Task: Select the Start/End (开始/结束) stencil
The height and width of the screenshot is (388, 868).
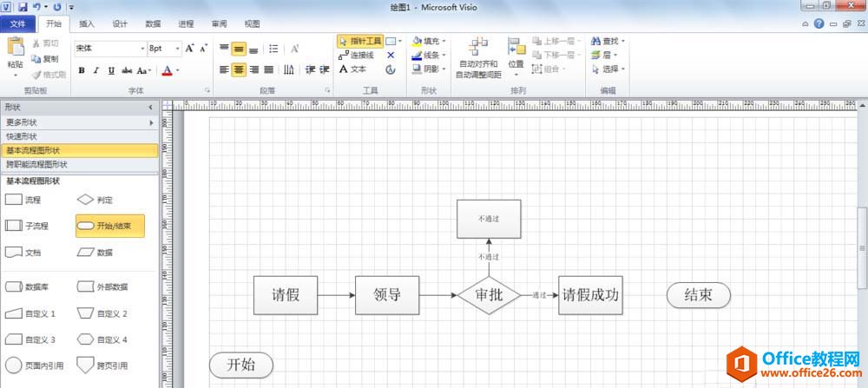Action: [110, 226]
